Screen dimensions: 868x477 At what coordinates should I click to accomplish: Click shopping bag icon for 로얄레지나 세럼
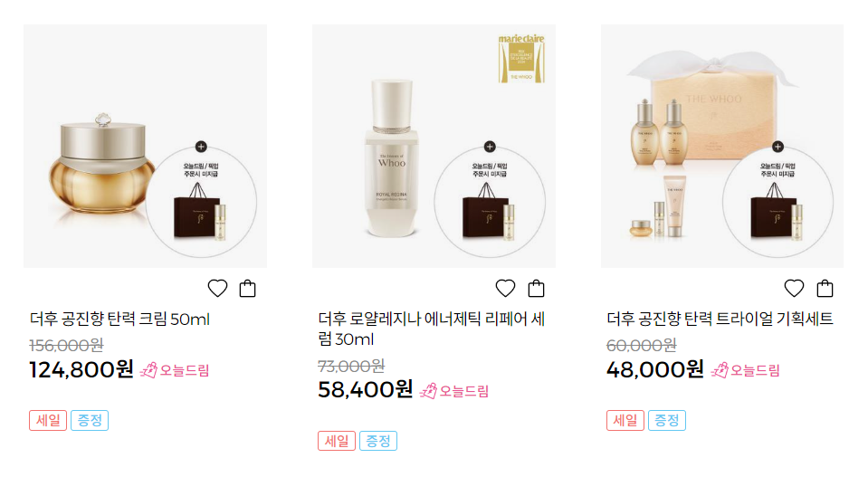[536, 289]
